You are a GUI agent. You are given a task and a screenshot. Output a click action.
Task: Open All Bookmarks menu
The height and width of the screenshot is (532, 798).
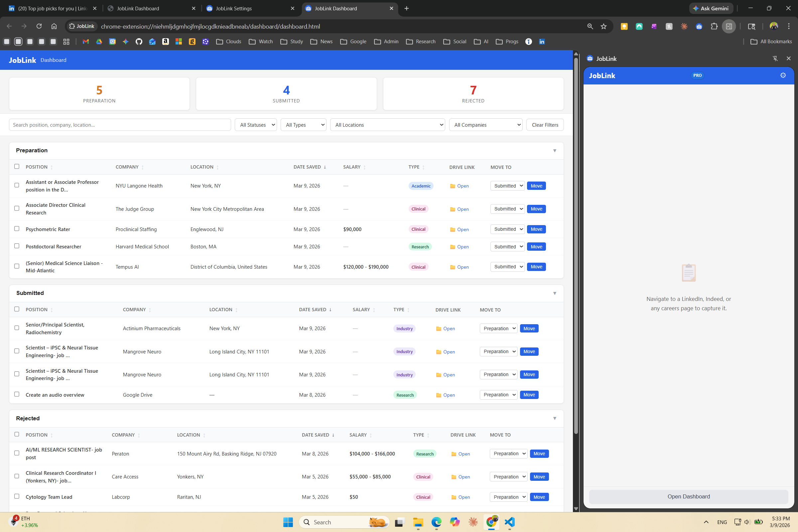[x=771, y=41]
